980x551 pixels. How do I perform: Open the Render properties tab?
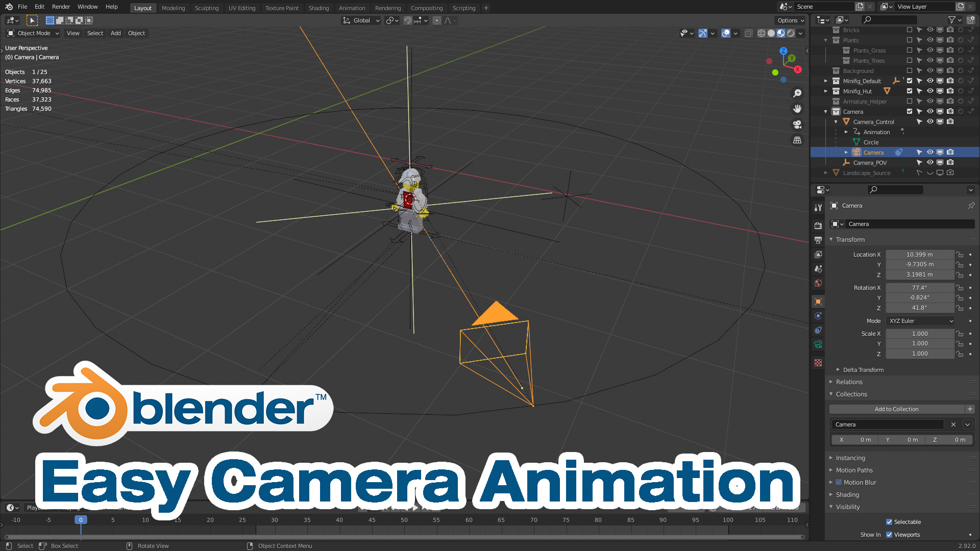point(818,226)
